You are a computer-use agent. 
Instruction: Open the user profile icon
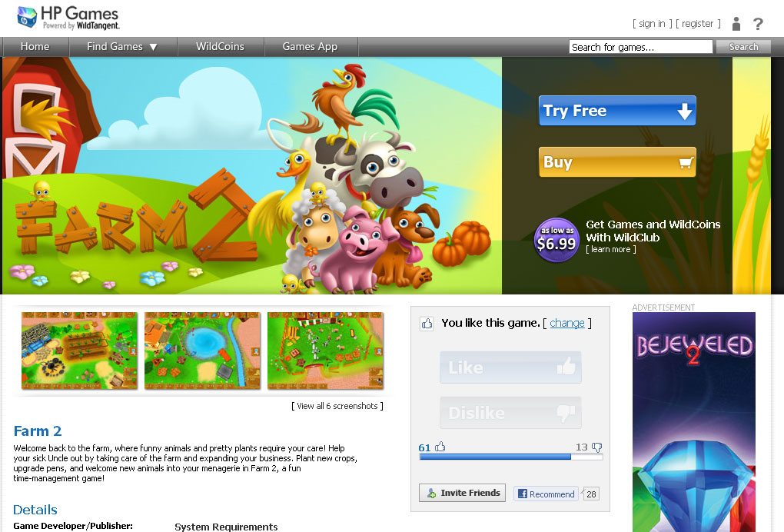[736, 24]
